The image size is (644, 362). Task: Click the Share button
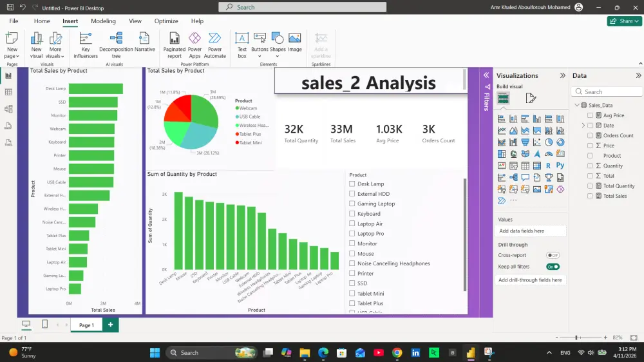[x=624, y=21]
